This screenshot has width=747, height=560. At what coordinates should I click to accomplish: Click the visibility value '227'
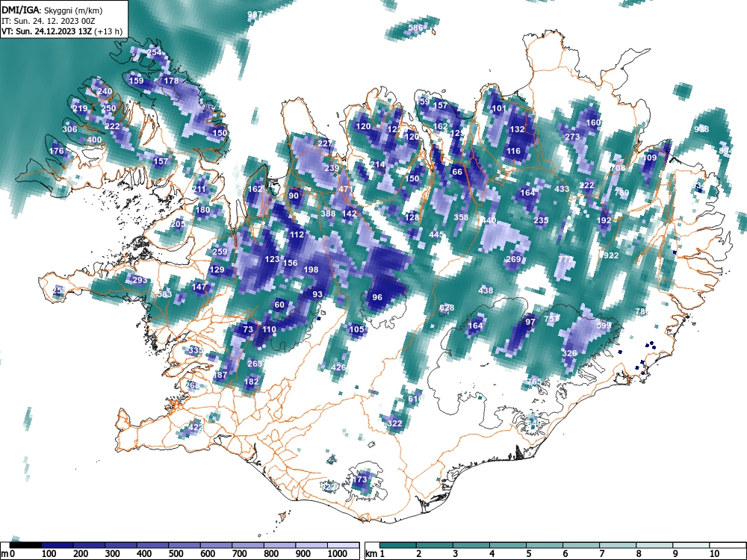click(x=325, y=143)
